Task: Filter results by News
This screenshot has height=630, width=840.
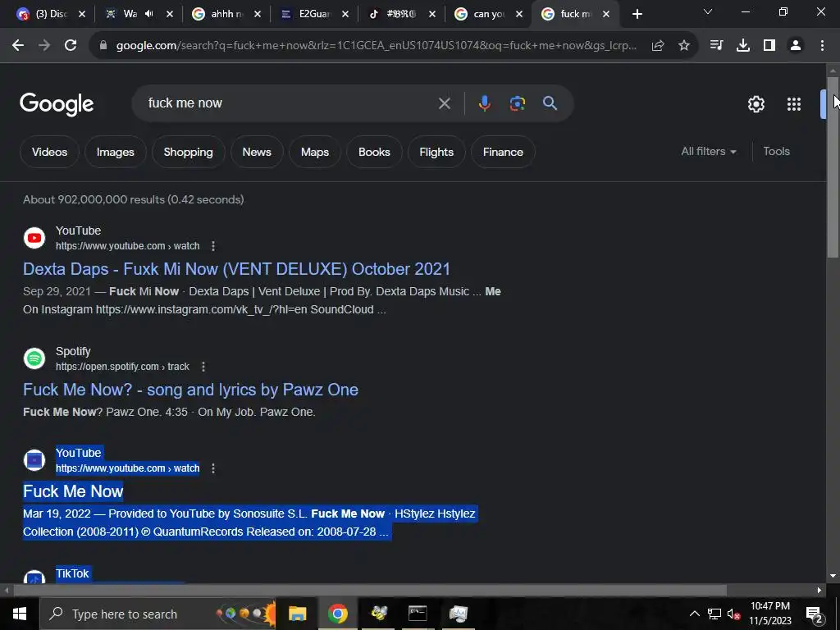Action: tap(257, 152)
